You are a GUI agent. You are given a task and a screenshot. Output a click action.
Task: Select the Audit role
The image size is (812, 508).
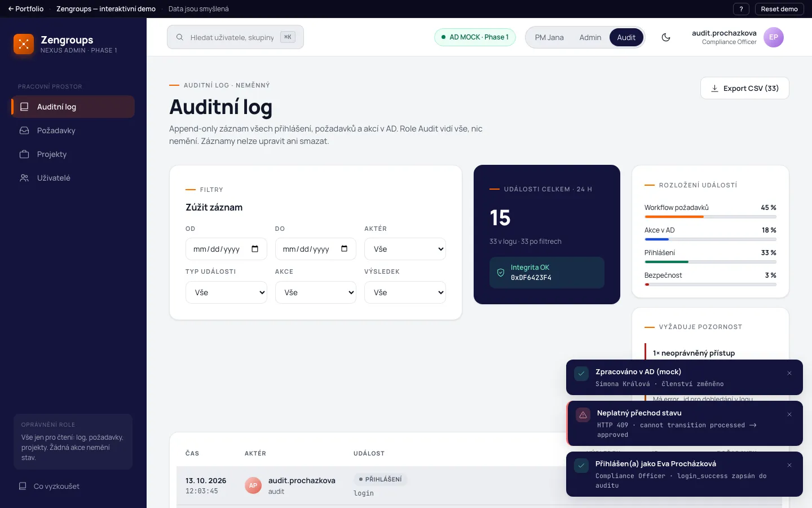pos(626,37)
